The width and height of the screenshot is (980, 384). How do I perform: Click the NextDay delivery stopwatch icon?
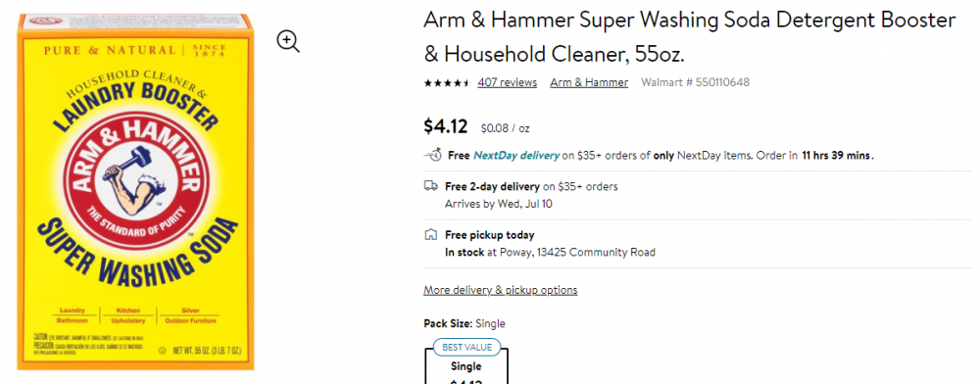[x=432, y=155]
